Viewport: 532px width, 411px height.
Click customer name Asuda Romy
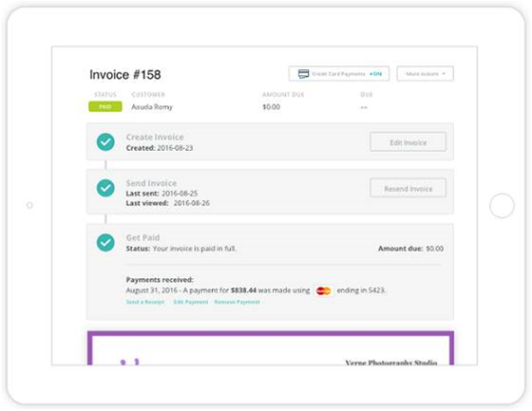coord(152,107)
